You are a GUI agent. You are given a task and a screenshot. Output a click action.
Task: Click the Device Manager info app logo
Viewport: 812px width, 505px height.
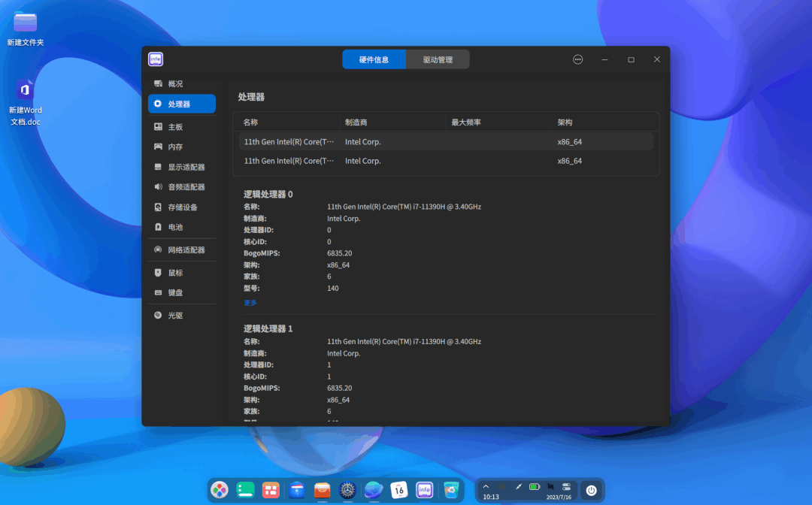click(x=156, y=59)
